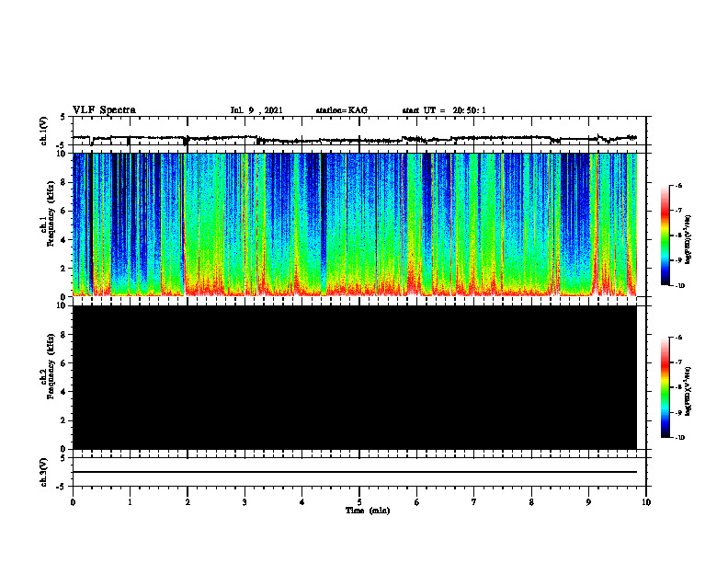Click the "ch.1(V)" axis label at top

point(44,131)
